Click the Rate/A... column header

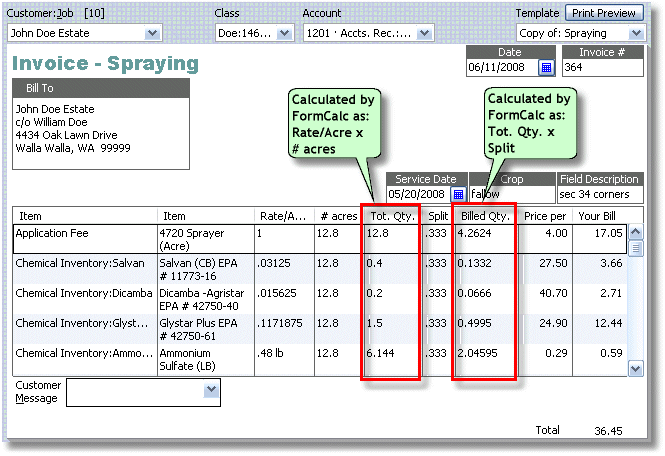click(x=284, y=216)
